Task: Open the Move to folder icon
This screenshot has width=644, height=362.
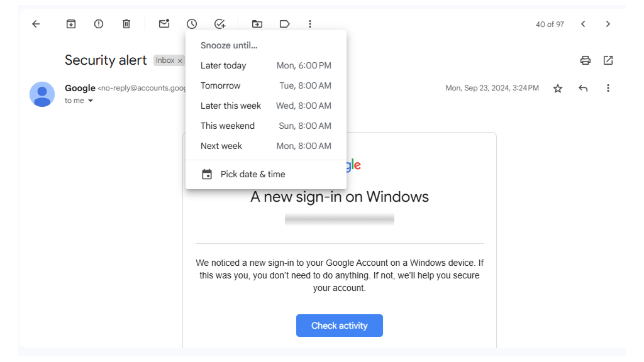Action: (257, 25)
